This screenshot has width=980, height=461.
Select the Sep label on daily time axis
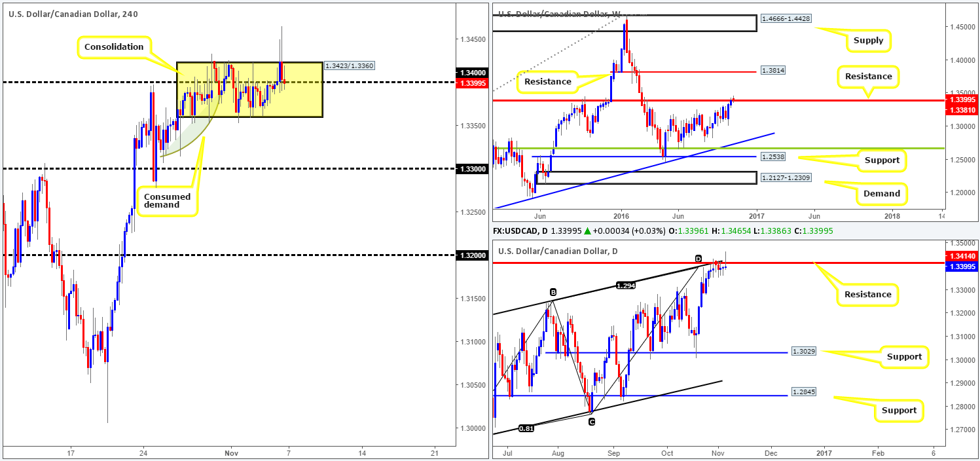click(x=613, y=452)
